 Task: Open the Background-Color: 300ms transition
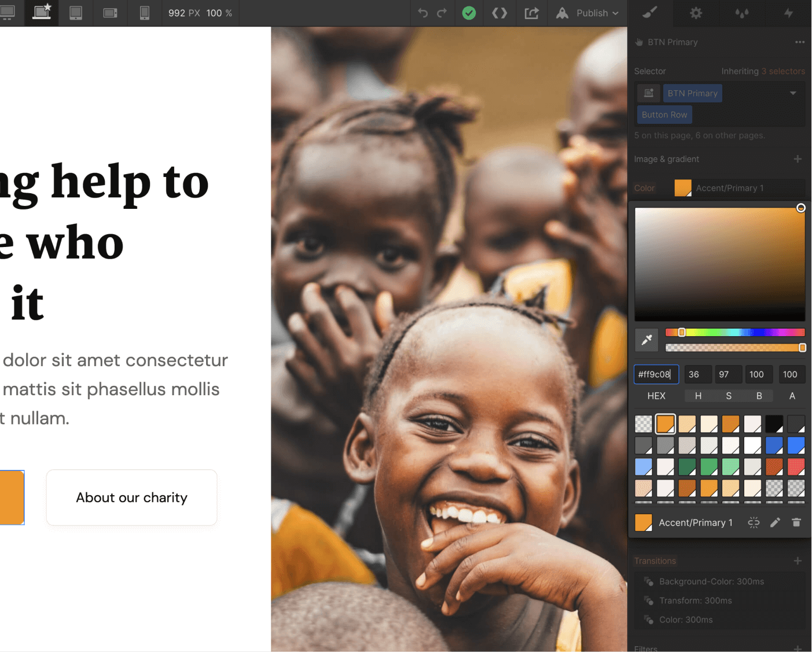point(719,581)
